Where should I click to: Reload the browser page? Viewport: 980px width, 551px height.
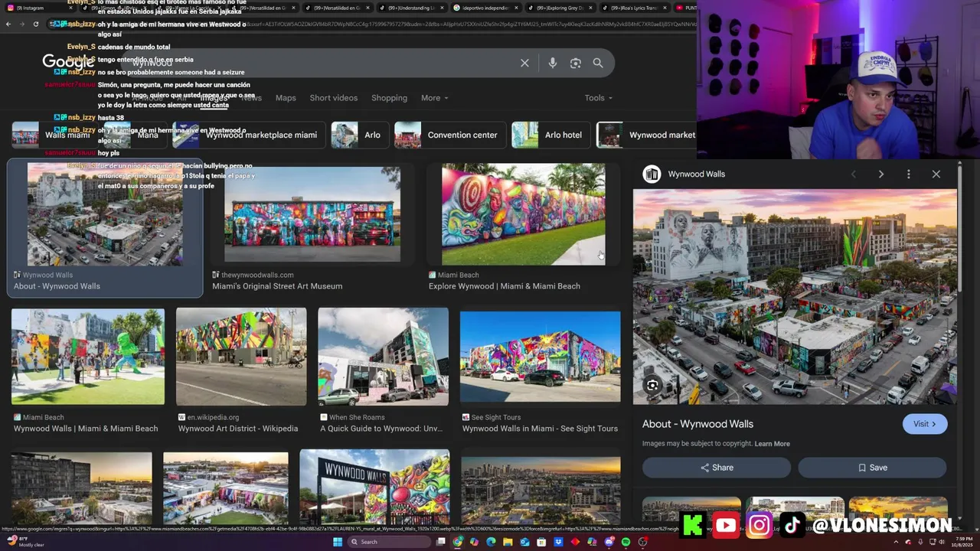tap(36, 24)
